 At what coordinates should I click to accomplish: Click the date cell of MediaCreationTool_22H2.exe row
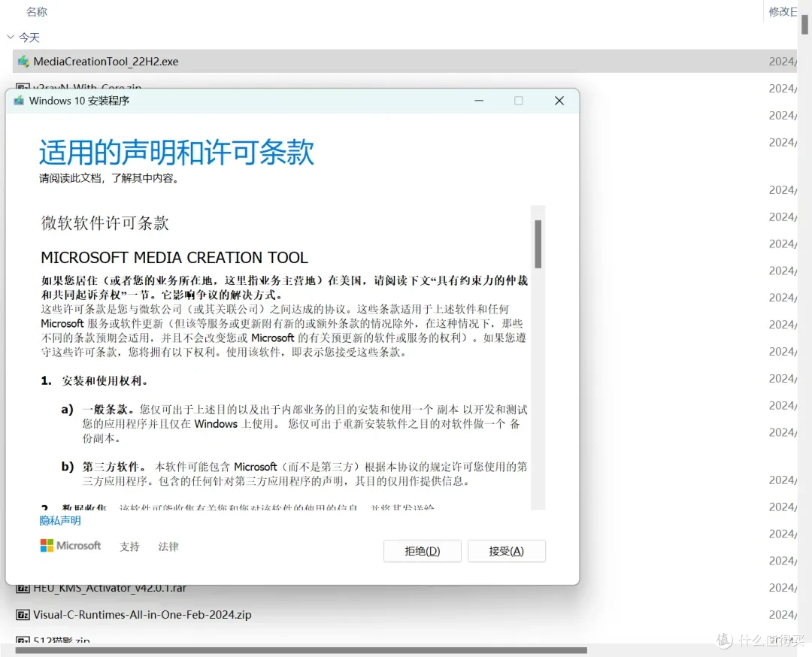[x=783, y=61]
